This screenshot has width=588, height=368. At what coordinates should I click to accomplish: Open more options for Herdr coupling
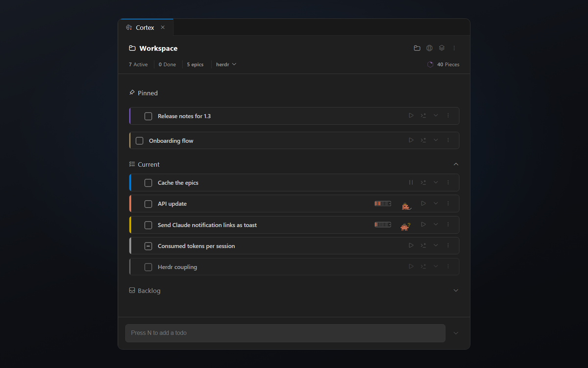click(448, 266)
